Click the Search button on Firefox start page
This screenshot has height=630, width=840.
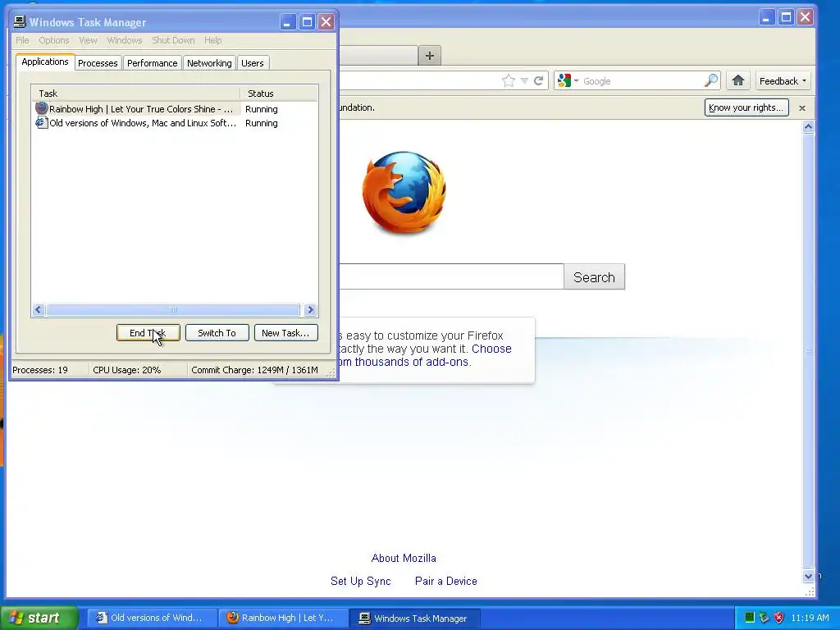click(594, 277)
